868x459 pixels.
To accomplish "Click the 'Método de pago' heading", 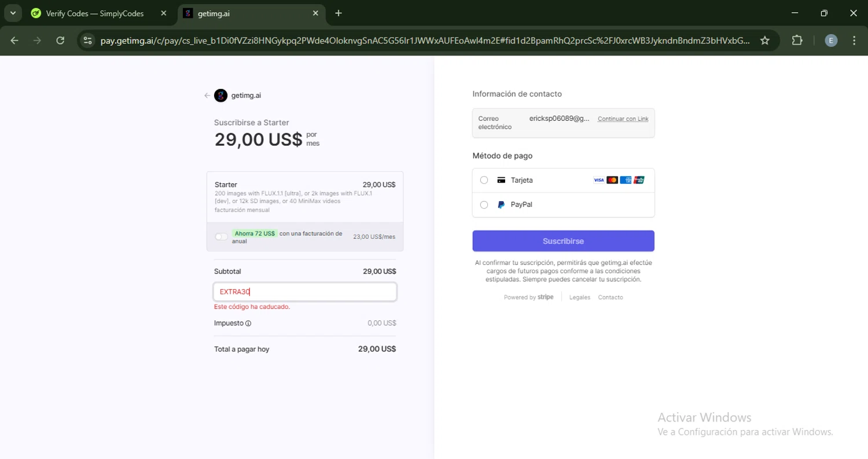I will 502,156.
